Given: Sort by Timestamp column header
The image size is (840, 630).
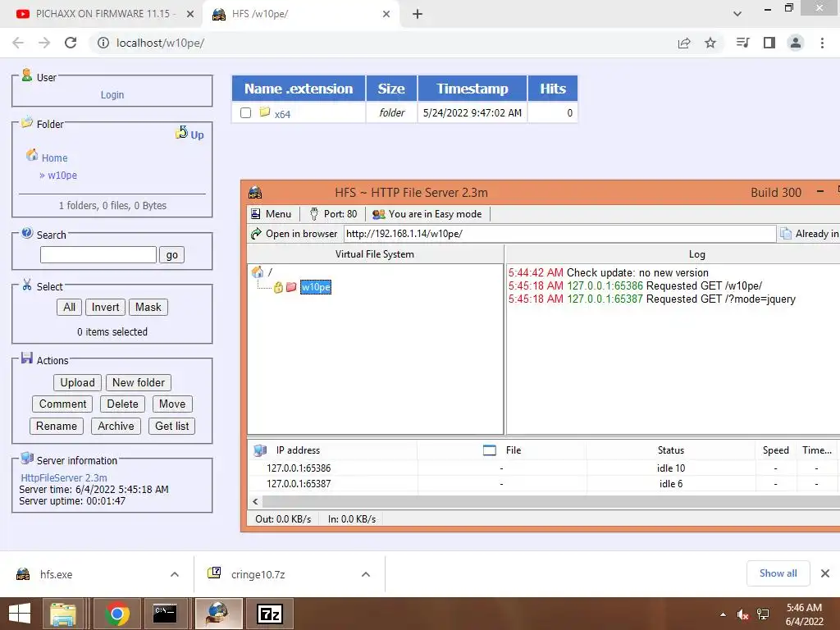Looking at the screenshot, I should coord(472,89).
